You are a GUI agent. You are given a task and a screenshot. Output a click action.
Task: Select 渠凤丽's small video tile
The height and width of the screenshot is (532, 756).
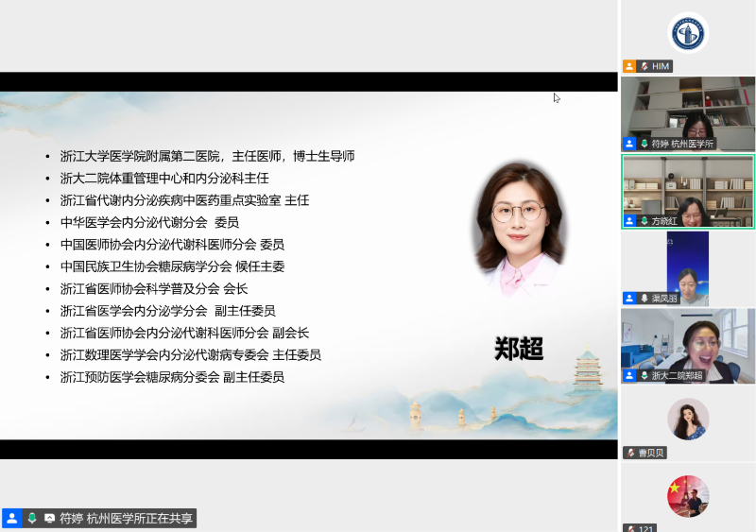[687, 265]
